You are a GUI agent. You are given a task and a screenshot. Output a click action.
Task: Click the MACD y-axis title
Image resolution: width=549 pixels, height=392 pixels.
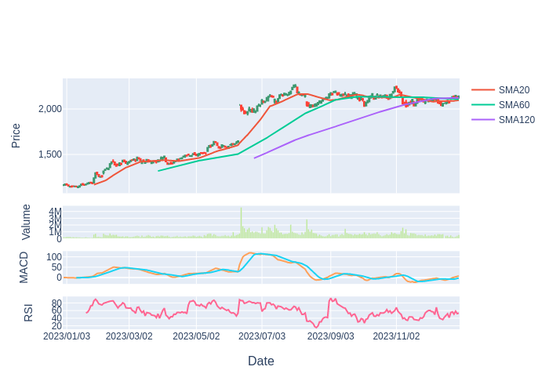click(x=24, y=267)
